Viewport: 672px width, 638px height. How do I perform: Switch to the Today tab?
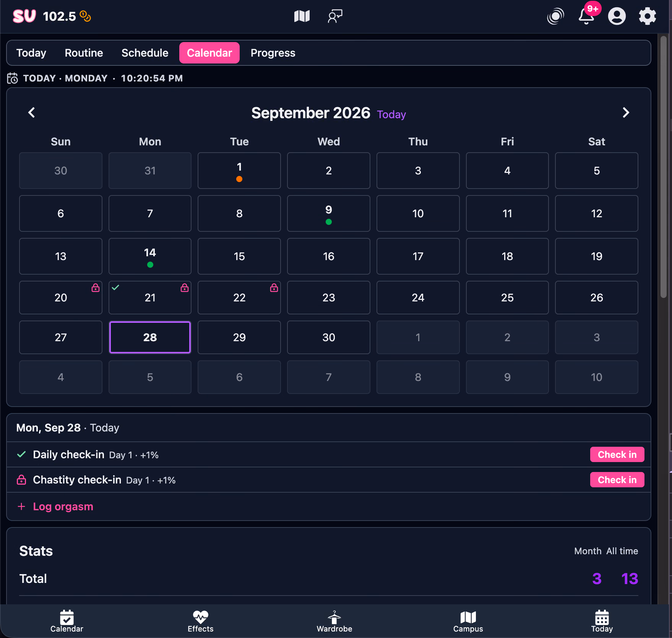pos(31,53)
